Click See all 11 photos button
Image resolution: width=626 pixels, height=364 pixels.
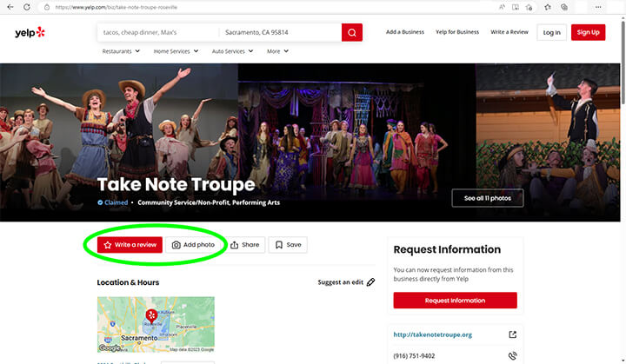488,198
